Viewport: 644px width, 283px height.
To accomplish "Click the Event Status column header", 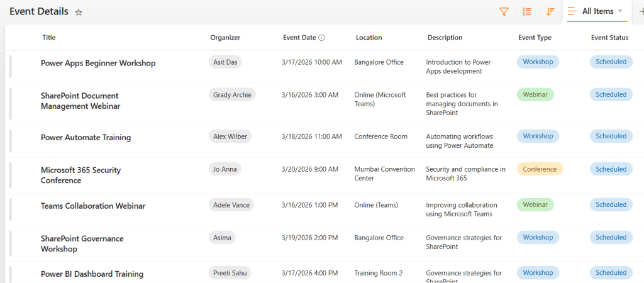I will tap(609, 37).
